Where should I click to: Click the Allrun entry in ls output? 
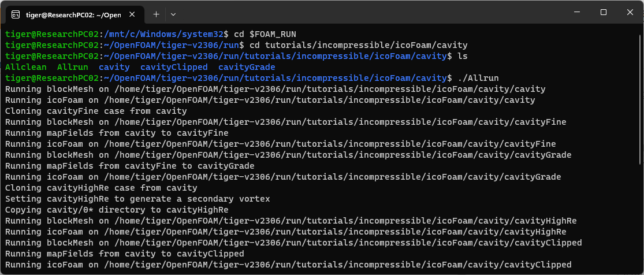(x=73, y=67)
